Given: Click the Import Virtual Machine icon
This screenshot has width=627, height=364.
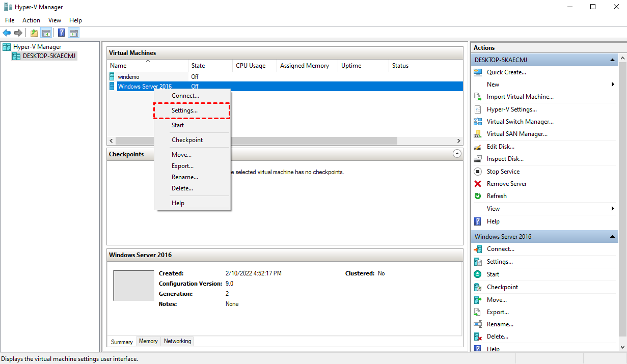Looking at the screenshot, I should [478, 97].
